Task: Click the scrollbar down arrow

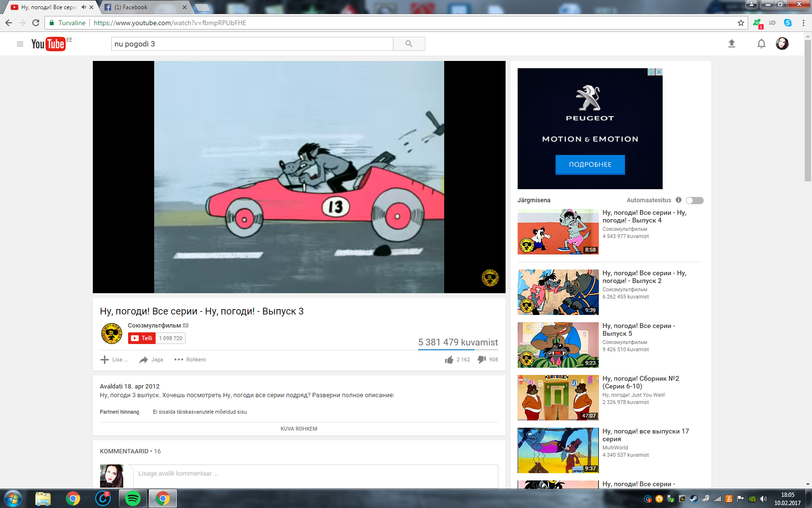Action: (x=808, y=484)
